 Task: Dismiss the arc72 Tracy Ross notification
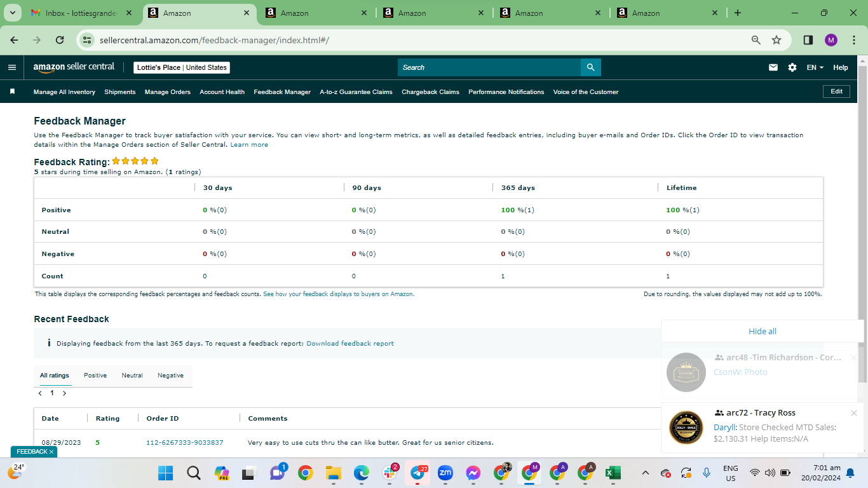coord(854,413)
